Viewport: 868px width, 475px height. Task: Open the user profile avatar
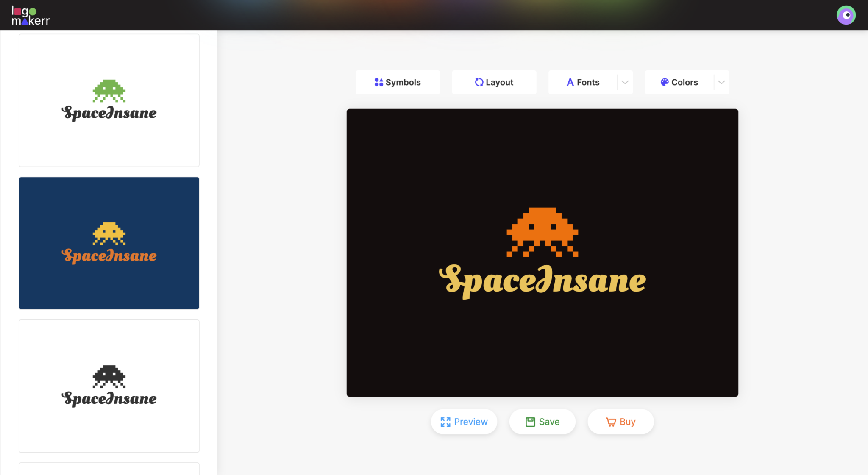(846, 15)
